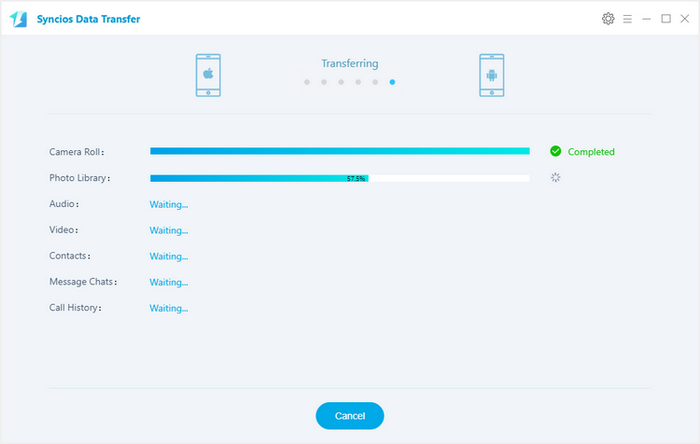The image size is (700, 444).
Task: Click the green Completed checkmark icon
Action: point(556,152)
